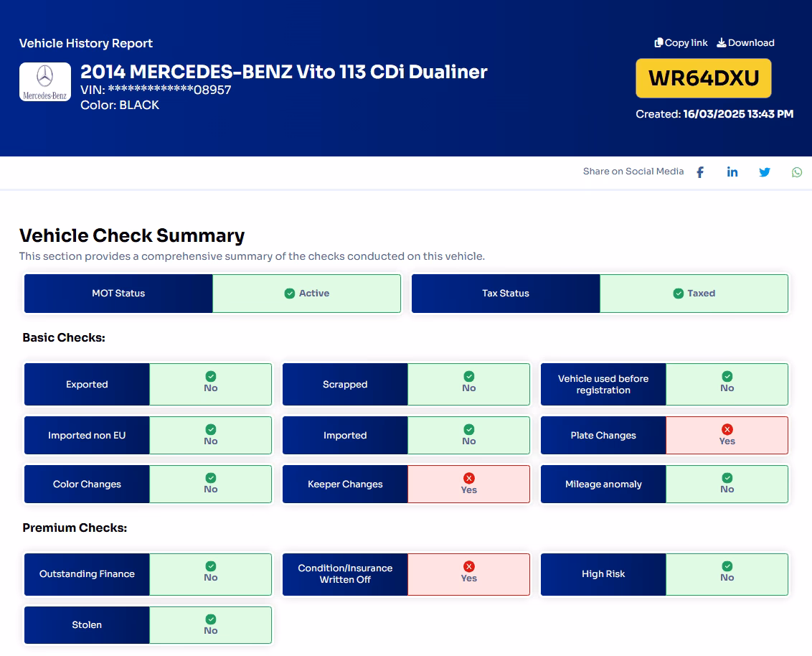Share the report via WhatsApp

(797, 172)
